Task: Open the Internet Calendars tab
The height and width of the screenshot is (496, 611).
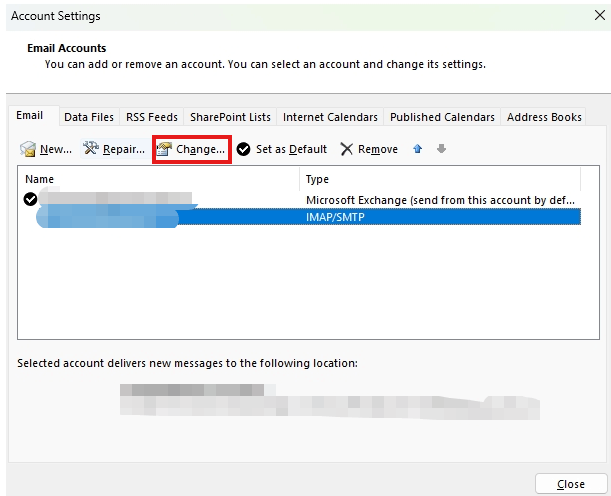Action: (330, 117)
